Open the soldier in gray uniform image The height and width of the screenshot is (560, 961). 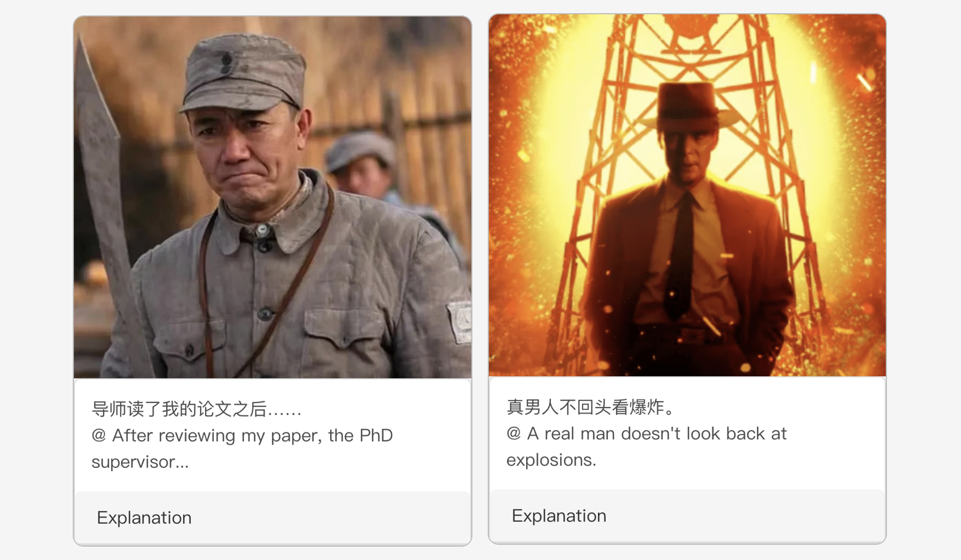(x=272, y=197)
